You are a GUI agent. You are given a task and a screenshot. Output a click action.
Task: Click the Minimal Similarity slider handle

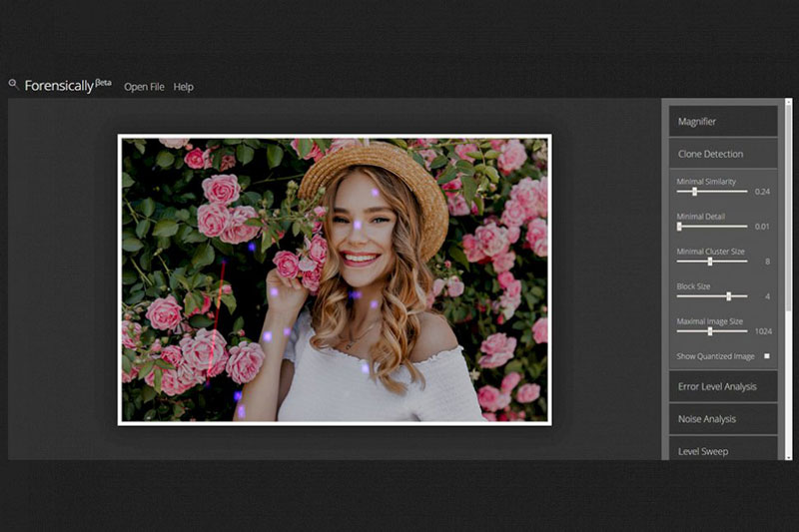pos(694,192)
